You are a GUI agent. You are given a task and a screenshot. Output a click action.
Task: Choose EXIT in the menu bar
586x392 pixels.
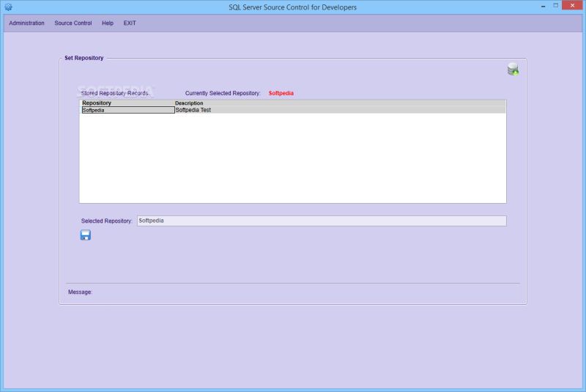point(130,23)
